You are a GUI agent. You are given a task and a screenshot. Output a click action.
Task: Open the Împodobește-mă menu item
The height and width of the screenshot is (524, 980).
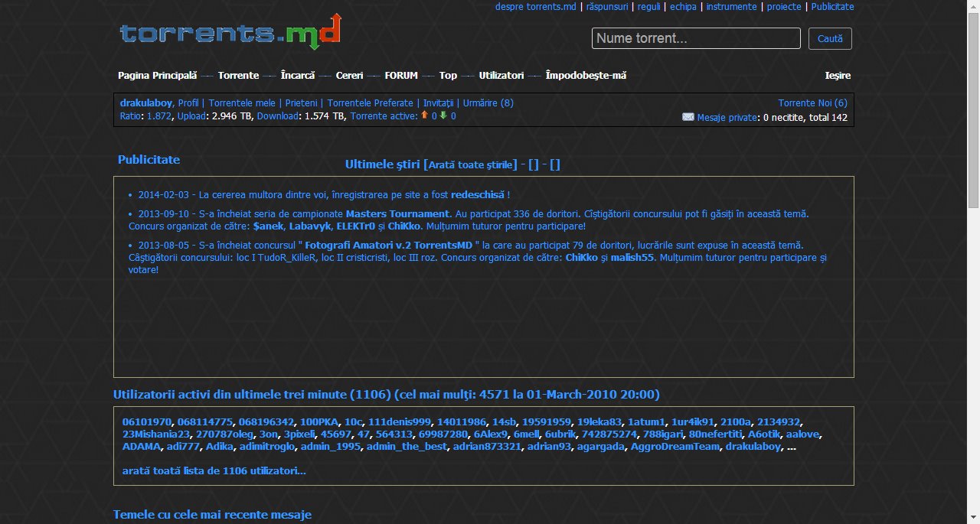point(586,76)
